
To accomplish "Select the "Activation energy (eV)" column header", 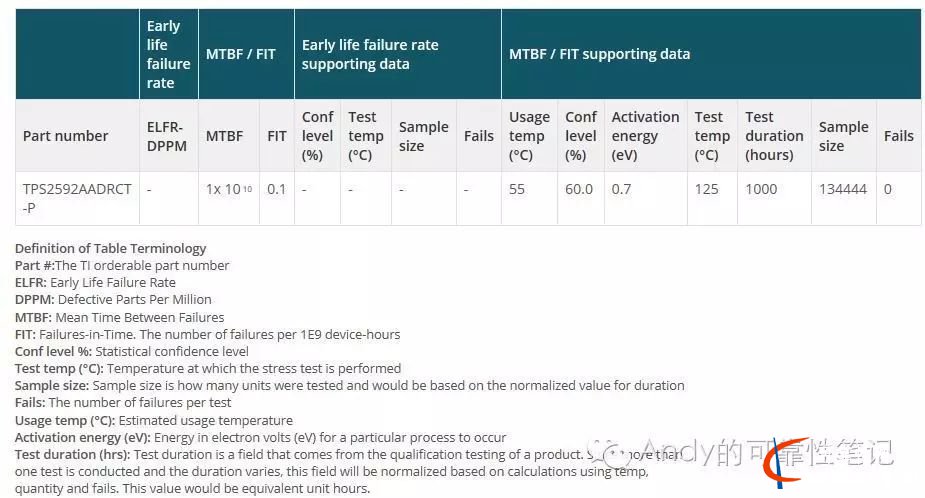I will click(x=645, y=136).
